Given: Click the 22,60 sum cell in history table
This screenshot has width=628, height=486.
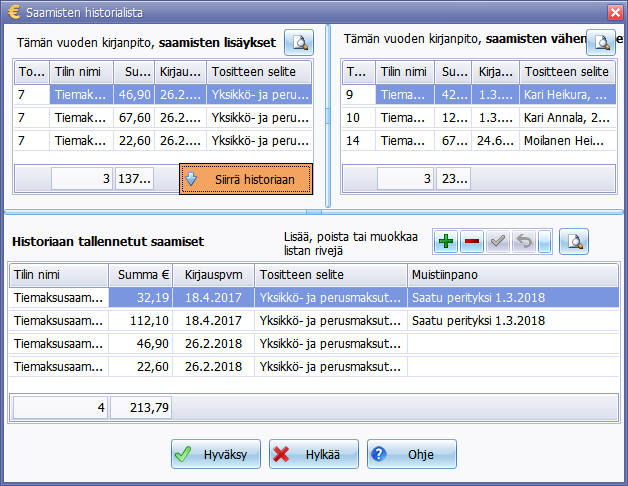Looking at the screenshot, I should pos(141,367).
